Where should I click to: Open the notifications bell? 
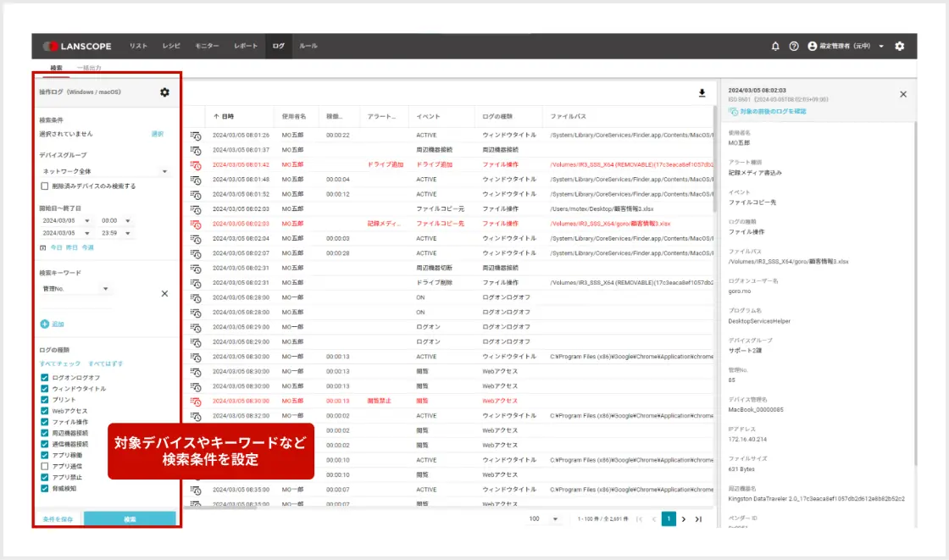point(775,46)
